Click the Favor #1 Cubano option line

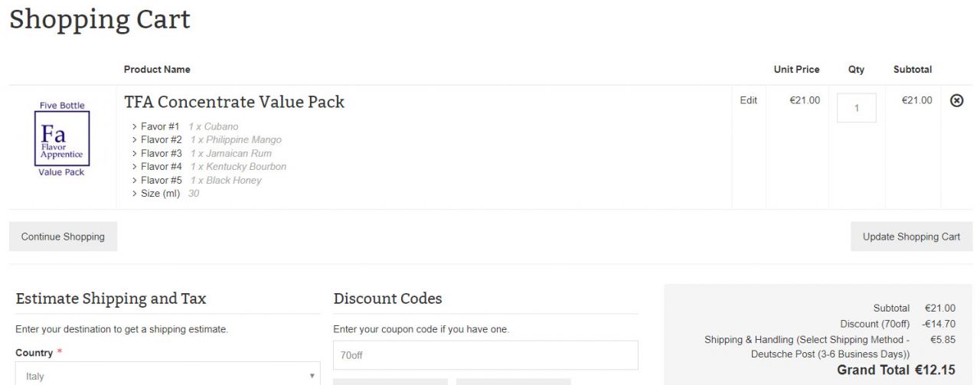coord(185,126)
